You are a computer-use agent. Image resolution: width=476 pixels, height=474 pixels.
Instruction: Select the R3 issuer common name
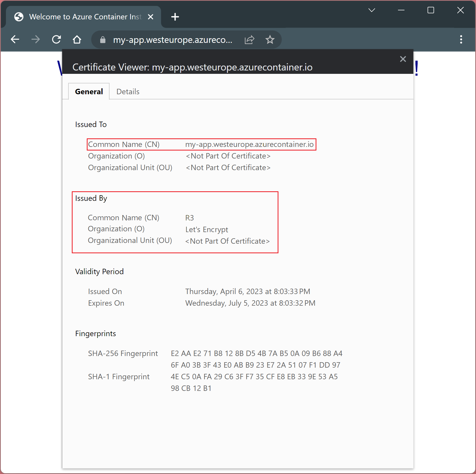[190, 218]
